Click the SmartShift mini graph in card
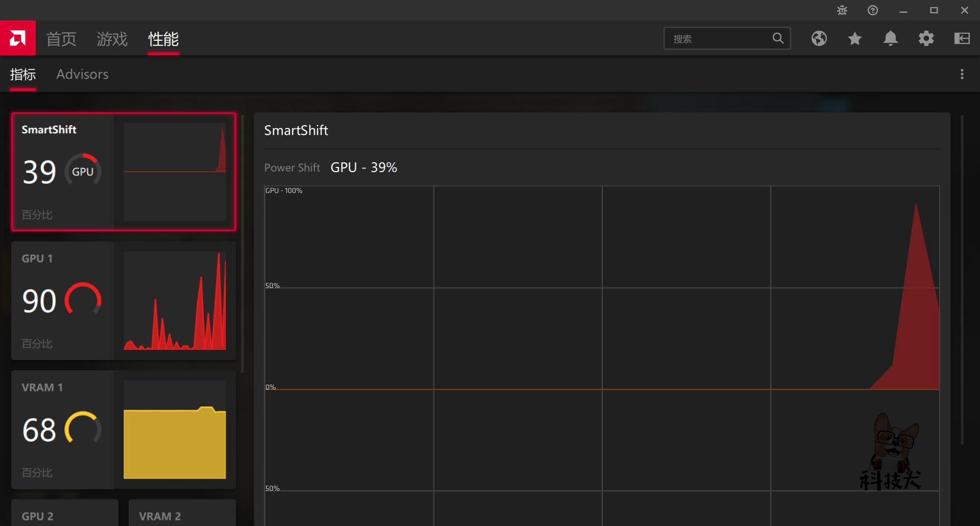The height and width of the screenshot is (526, 980). click(175, 172)
